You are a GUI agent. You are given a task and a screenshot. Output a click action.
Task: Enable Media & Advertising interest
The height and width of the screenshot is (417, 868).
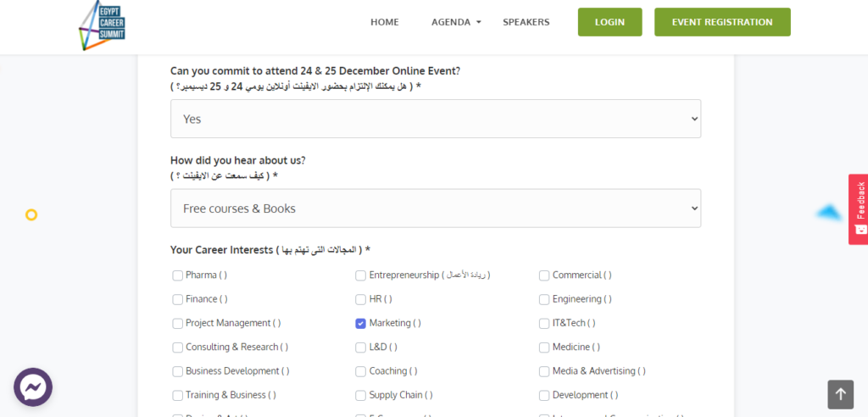544,371
